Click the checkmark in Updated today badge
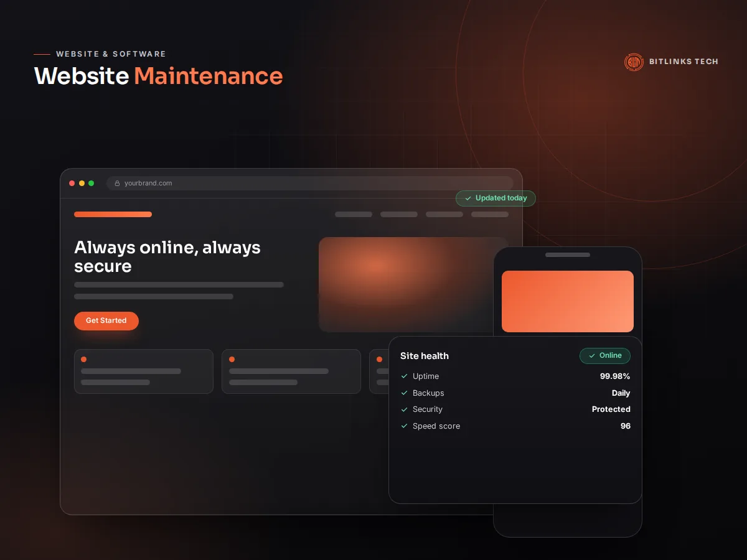The width and height of the screenshot is (747, 560). tap(468, 198)
